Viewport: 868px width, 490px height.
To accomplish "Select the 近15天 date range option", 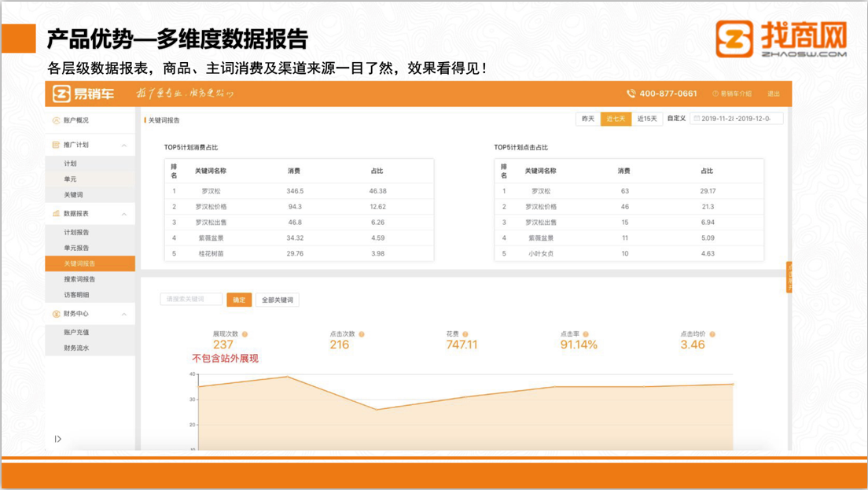I will [647, 119].
